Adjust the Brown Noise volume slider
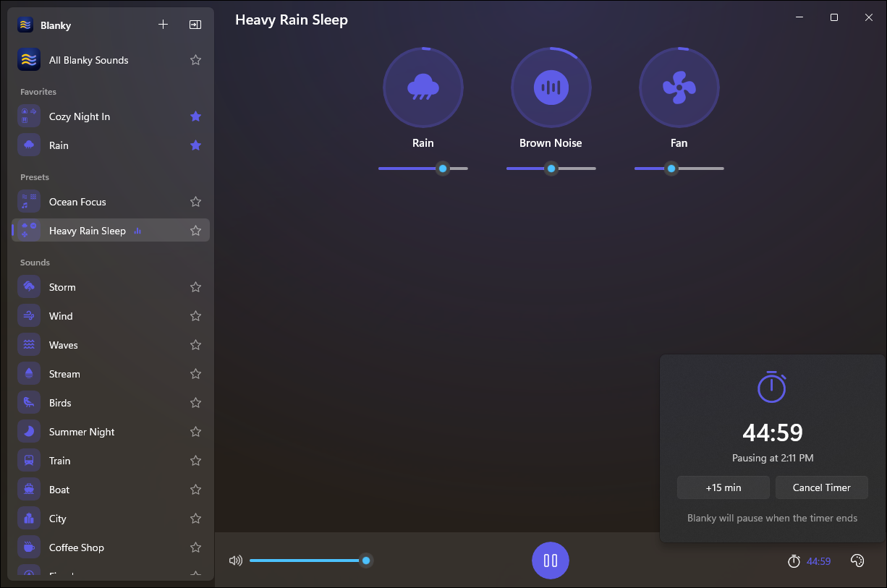 tap(551, 169)
